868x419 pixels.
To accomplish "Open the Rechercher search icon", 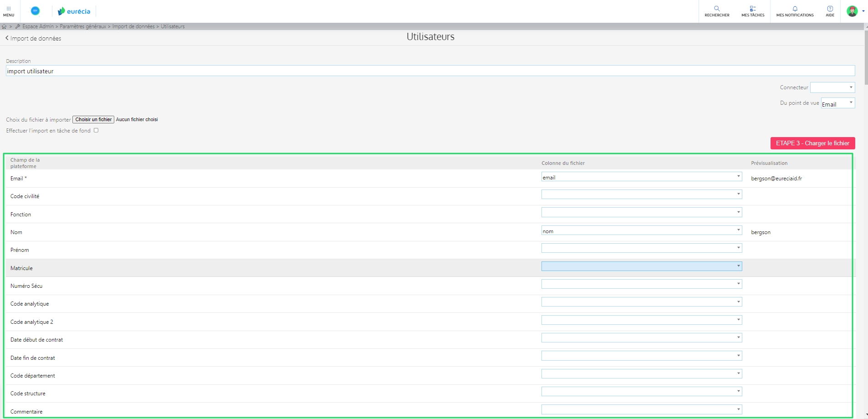I will [x=717, y=11].
